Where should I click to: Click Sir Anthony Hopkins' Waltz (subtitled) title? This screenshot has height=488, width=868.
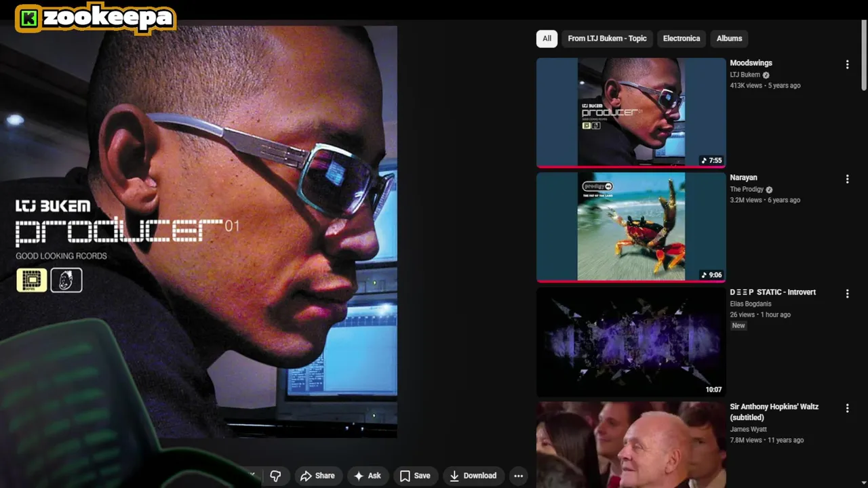pos(774,412)
